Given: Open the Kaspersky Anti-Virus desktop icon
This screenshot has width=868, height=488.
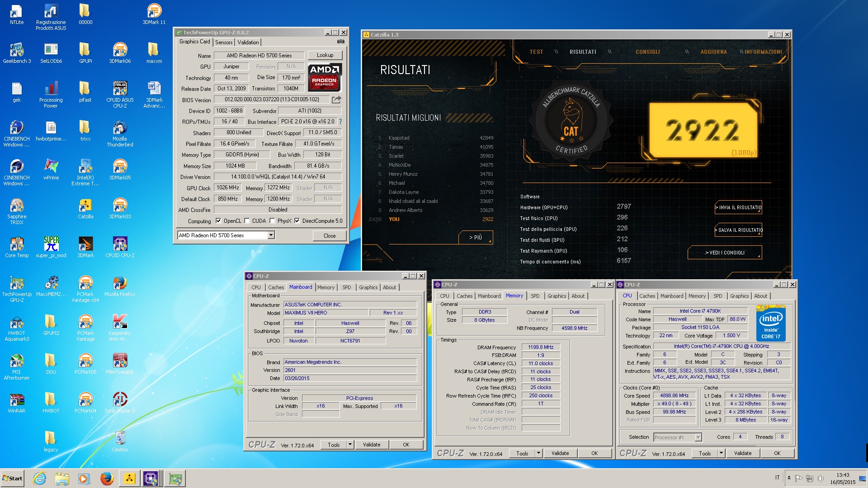Looking at the screenshot, I should (x=120, y=328).
